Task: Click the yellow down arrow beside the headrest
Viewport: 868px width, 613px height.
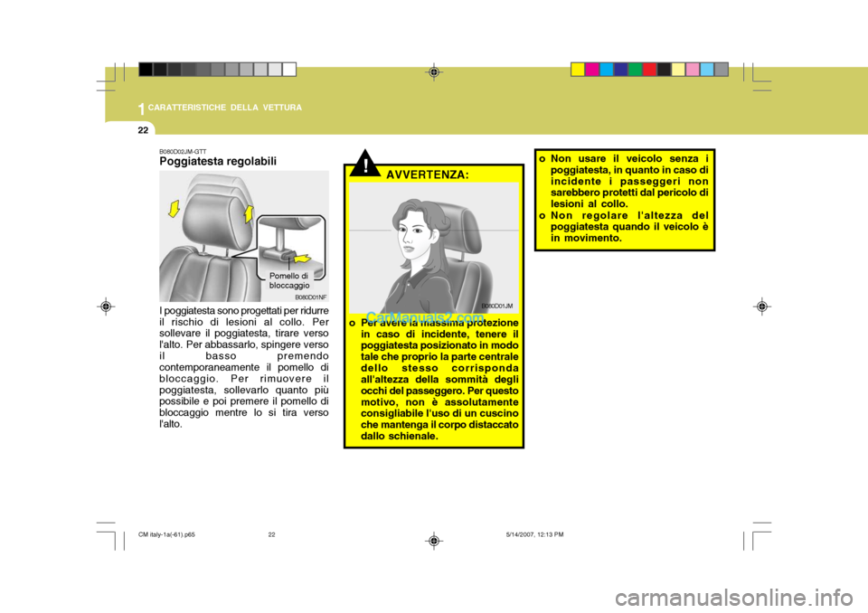Action: click(174, 209)
